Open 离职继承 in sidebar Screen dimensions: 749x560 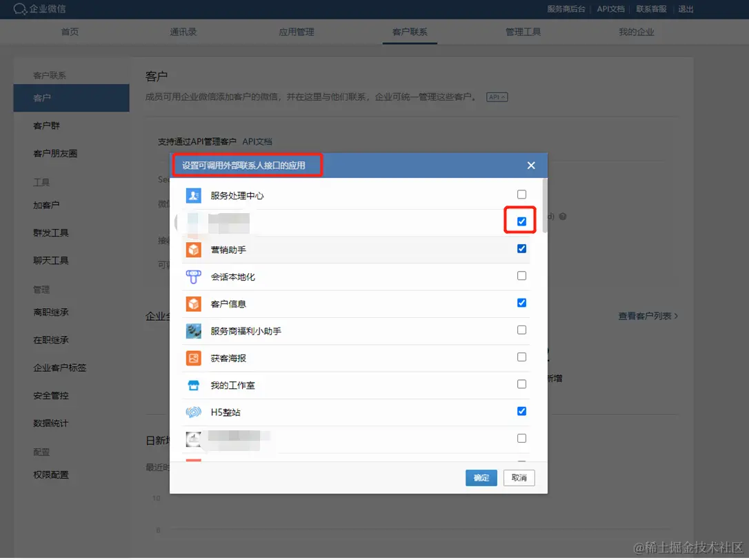coord(50,312)
